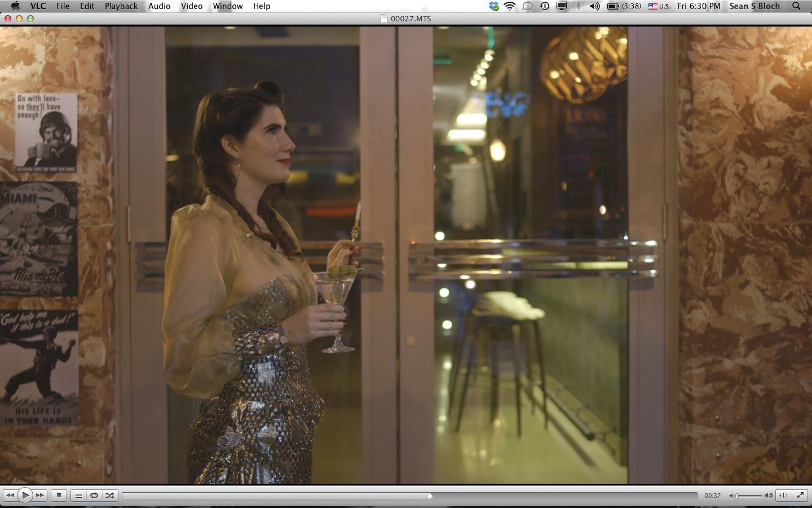
Task: Expand the U.S. input source menu
Action: pos(659,6)
